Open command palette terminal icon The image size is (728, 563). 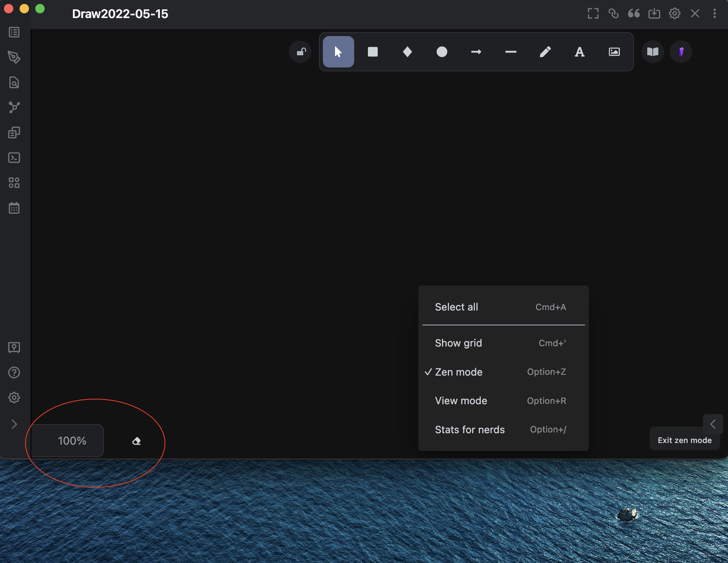(14, 158)
